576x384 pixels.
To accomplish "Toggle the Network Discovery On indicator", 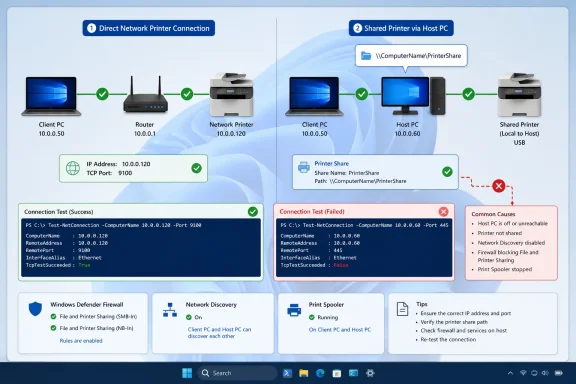I will point(189,317).
